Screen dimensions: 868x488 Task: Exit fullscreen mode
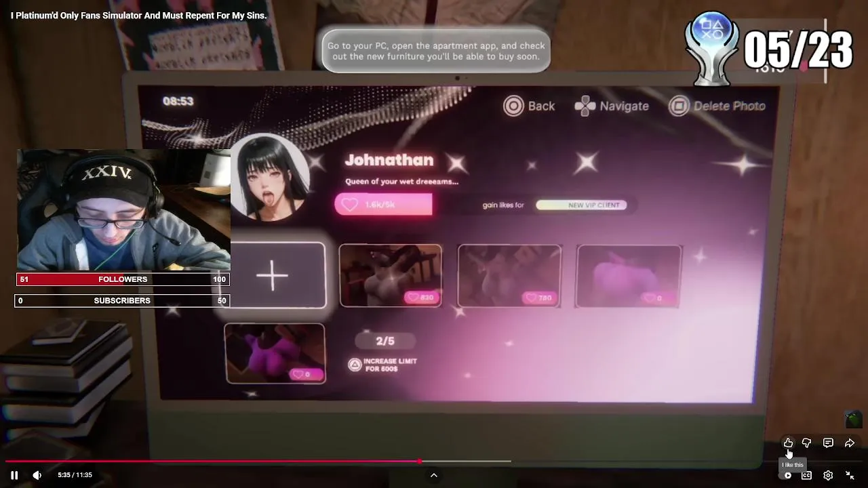[850, 475]
